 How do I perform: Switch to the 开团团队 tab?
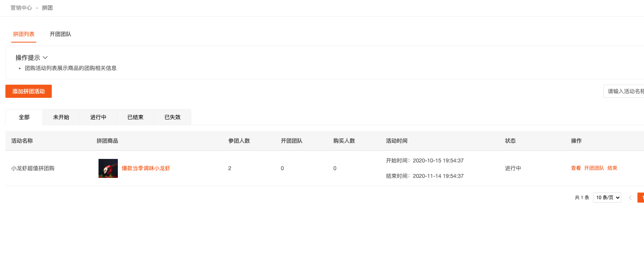coord(60,34)
